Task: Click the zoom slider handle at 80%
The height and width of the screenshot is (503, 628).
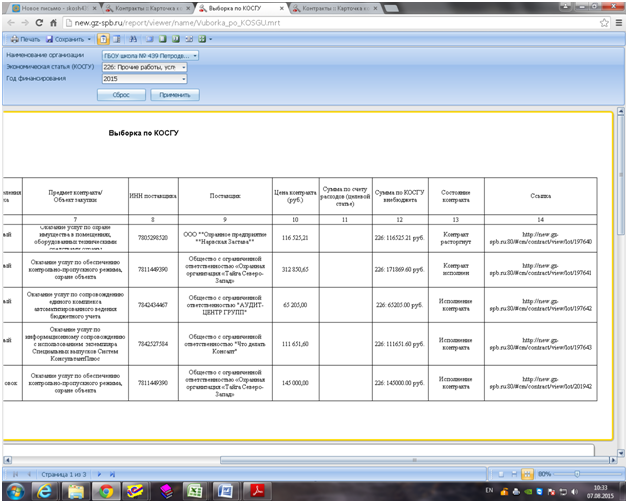Action: (x=577, y=474)
